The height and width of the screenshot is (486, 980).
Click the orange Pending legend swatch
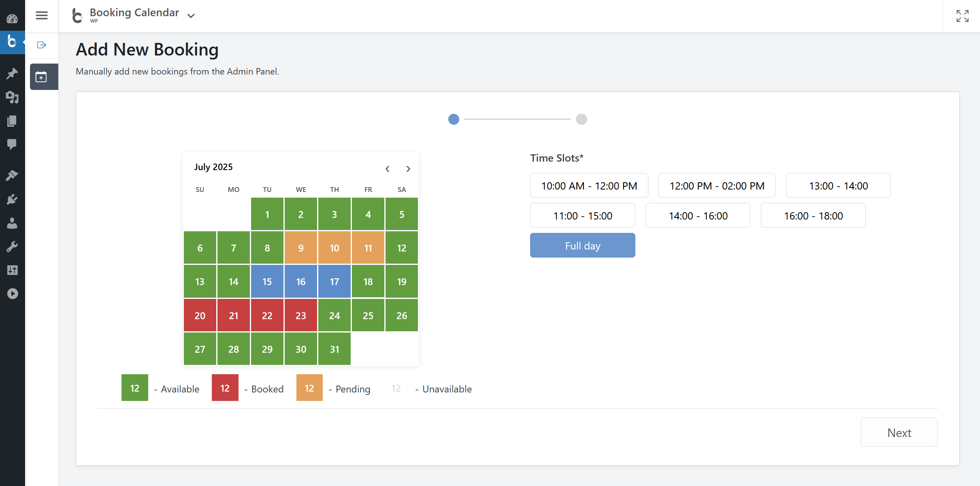point(309,388)
